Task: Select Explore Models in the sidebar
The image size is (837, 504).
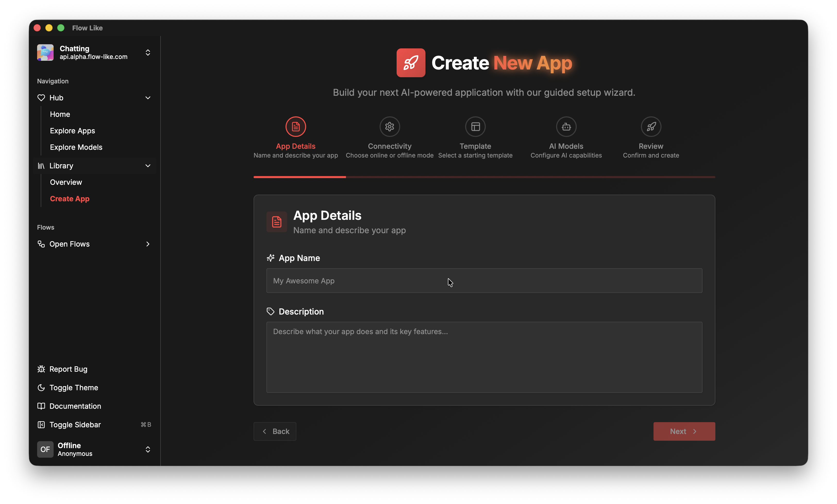Action: click(76, 147)
